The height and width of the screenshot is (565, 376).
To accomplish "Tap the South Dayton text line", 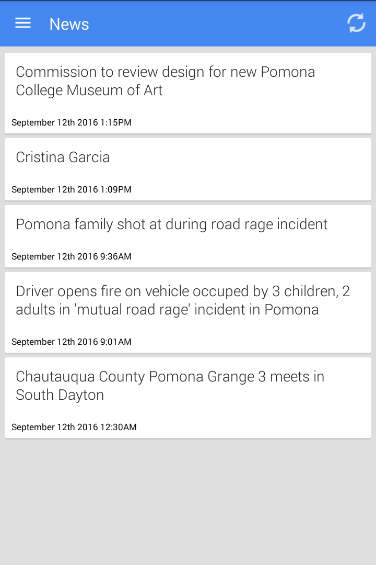I will (x=60, y=395).
